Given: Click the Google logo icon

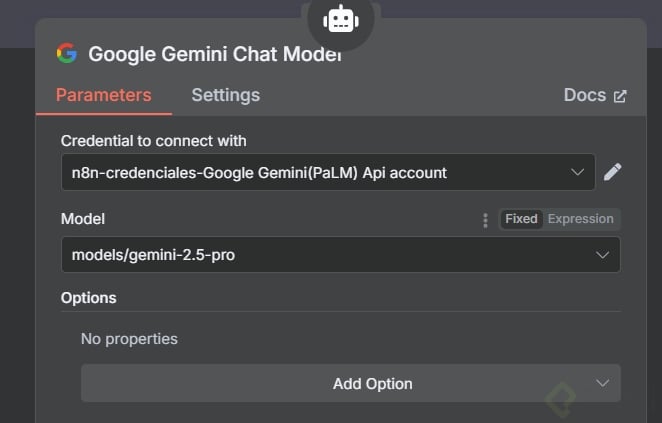Looking at the screenshot, I should click(x=67, y=54).
